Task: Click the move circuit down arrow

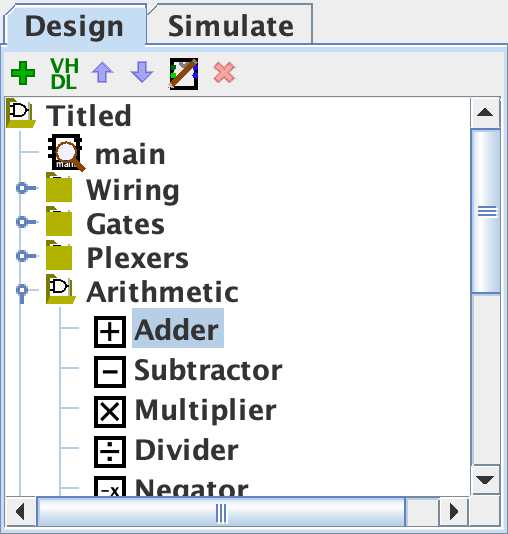Action: tap(142, 72)
